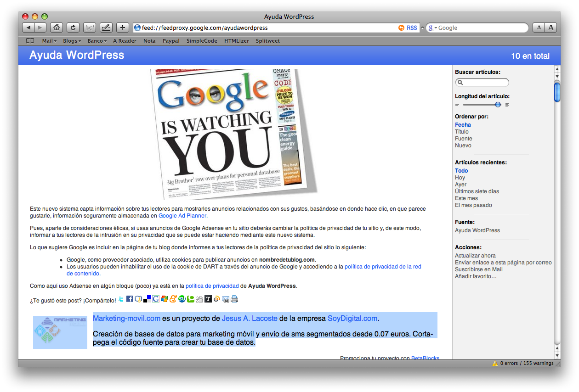Adjust the Longitud del artículo slider

[x=498, y=105]
